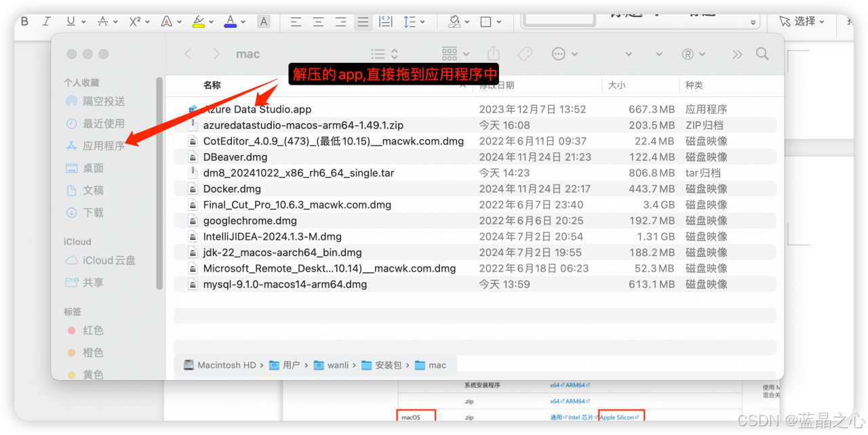The height and width of the screenshot is (435, 868).
Task: Click the Finder edit tags icon
Action: click(524, 54)
